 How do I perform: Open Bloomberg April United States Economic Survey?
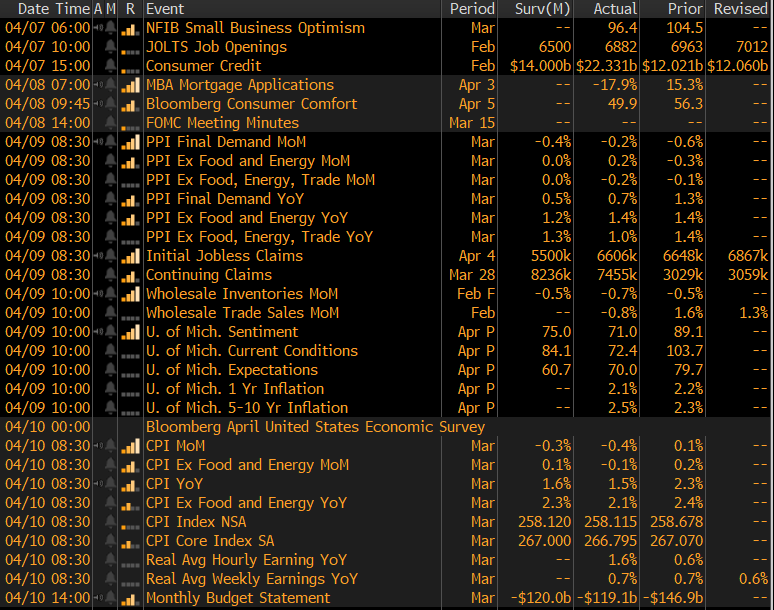(315, 427)
